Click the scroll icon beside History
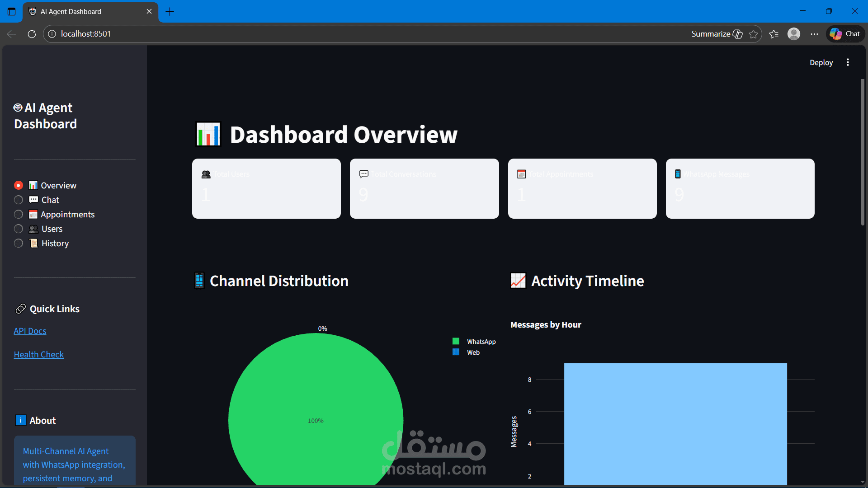The image size is (868, 488). [x=33, y=243]
